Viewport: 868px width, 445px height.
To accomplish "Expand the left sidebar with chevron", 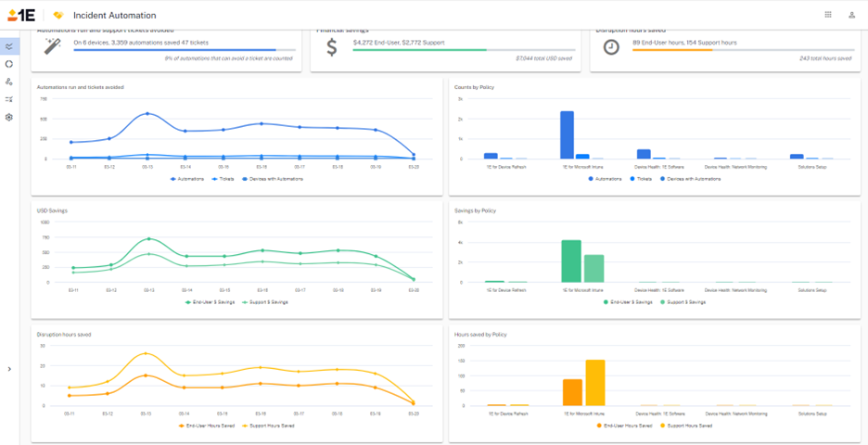I will pyautogui.click(x=9, y=369).
